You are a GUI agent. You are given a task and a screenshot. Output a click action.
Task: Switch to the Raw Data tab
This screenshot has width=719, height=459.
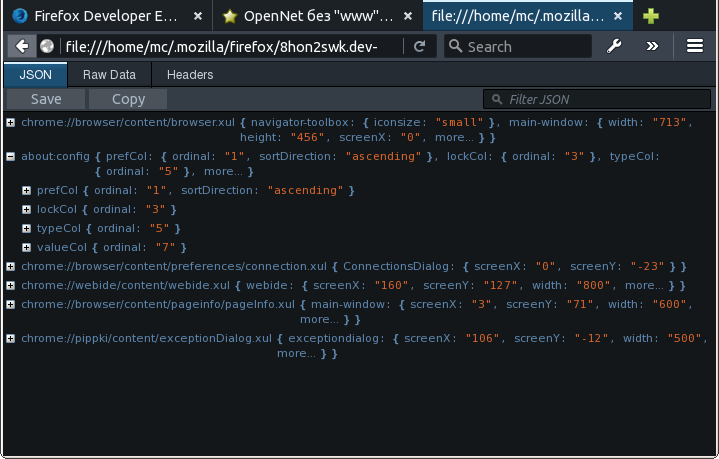click(x=109, y=75)
